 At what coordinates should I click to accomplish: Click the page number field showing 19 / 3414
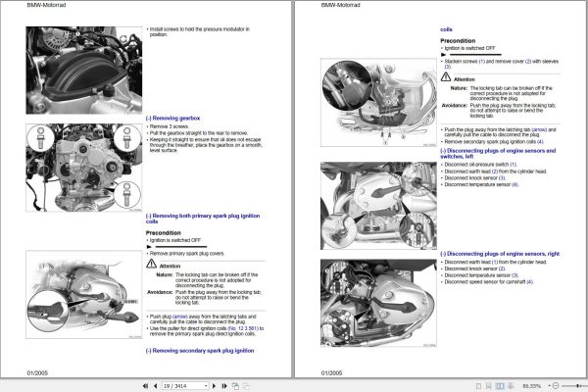[x=183, y=385]
